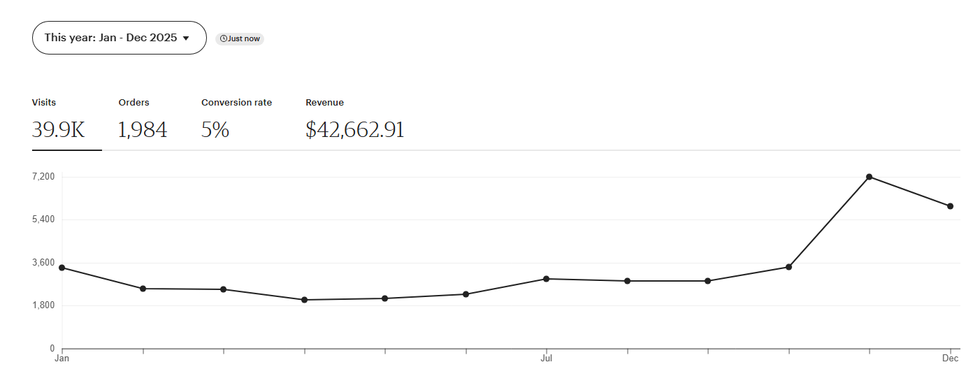The height and width of the screenshot is (383, 980).
Task: Click the April lowest data point
Action: (x=304, y=300)
